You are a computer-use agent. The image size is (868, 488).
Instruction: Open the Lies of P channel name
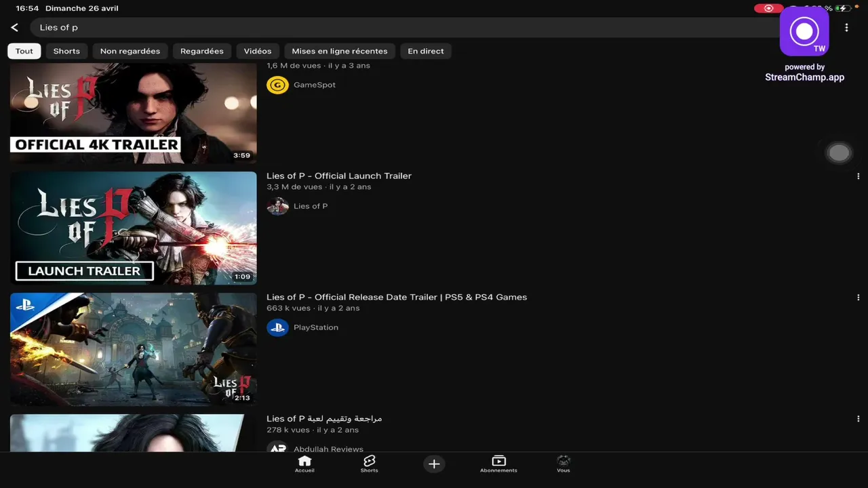(x=311, y=206)
